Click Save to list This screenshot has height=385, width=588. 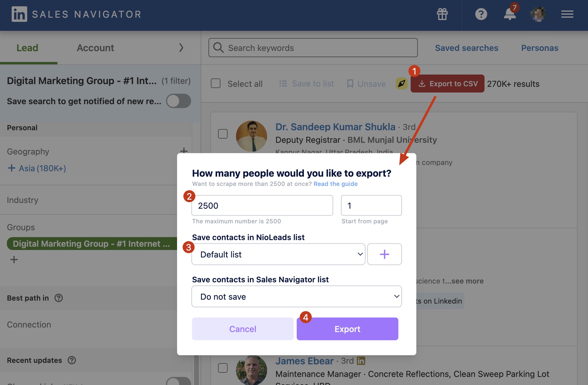click(306, 84)
